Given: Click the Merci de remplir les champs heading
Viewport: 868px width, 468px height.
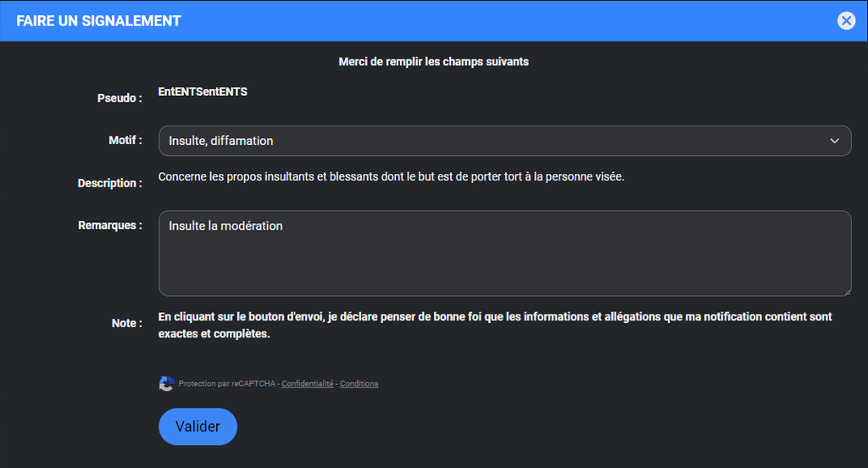Looking at the screenshot, I should tap(433, 62).
